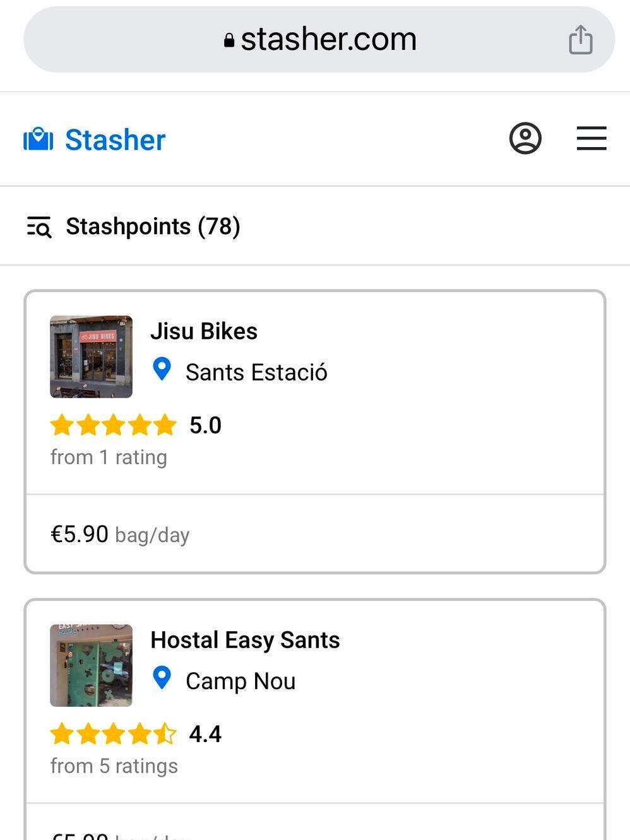The height and width of the screenshot is (840, 630).
Task: Open the hamburger navigation menu
Action: [x=591, y=138]
